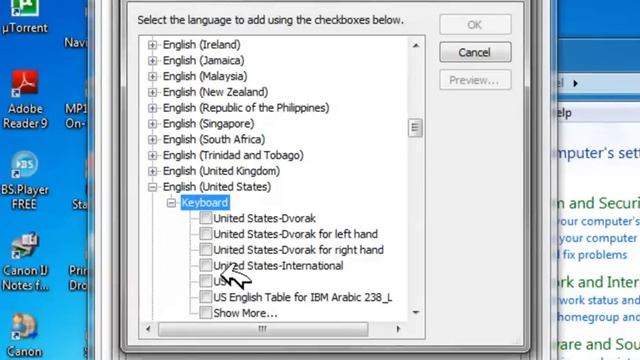Viewport: 640px width, 360px height.
Task: Open Adobe Reader 9 desktop shortcut
Action: tap(25, 100)
